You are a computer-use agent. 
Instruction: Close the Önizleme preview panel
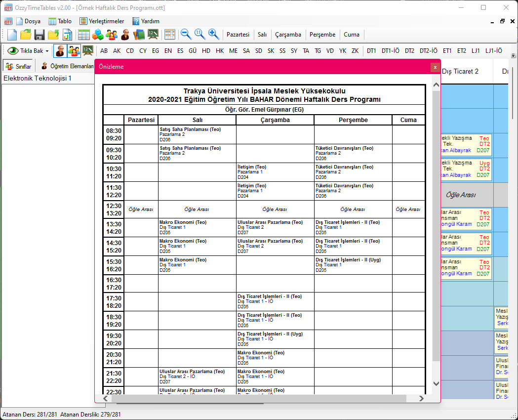pyautogui.click(x=435, y=67)
